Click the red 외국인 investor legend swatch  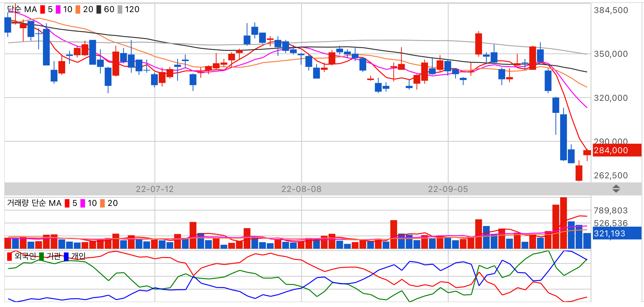[9, 257]
